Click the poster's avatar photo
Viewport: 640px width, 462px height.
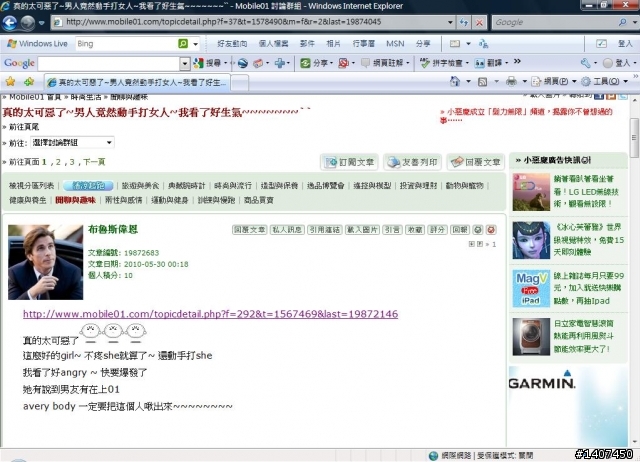coord(45,262)
